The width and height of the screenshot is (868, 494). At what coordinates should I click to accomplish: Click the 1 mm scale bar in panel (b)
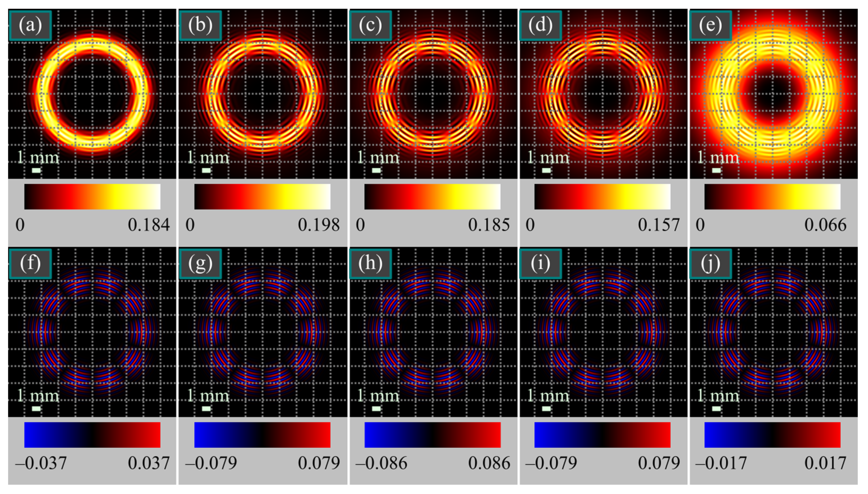206,170
